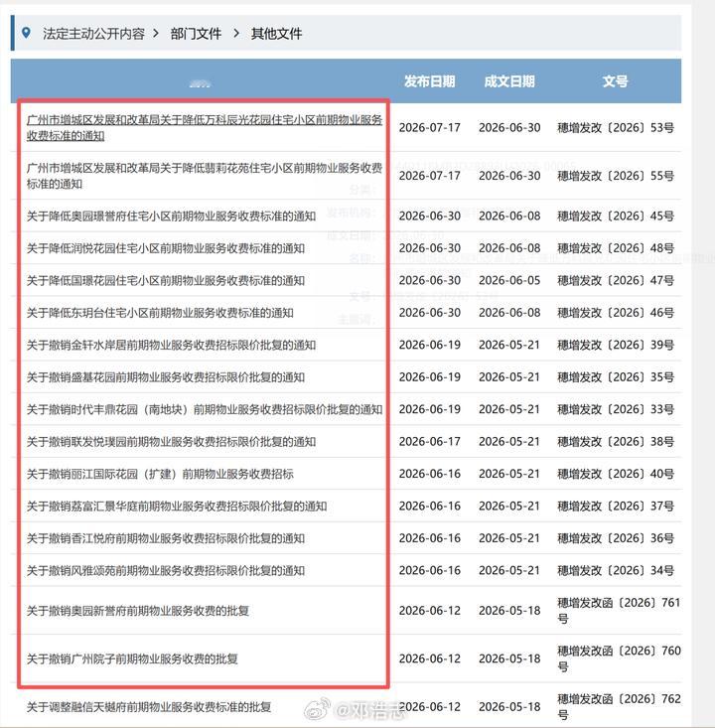Screen dimensions: 715x728
Task: Open 关于撤销丽江国际花园（扩建） notice
Action: 160,474
